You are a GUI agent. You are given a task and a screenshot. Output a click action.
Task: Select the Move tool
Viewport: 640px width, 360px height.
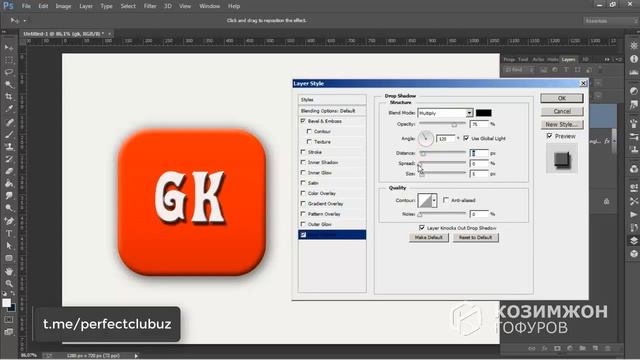pos(9,48)
